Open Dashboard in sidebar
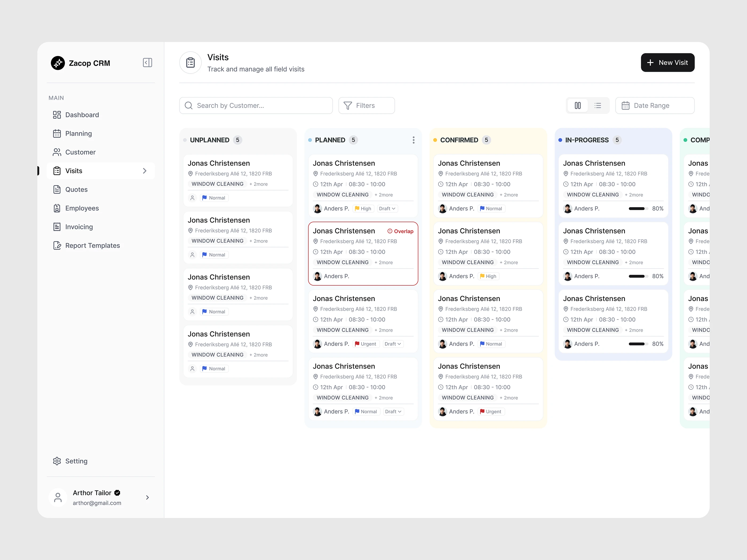 (x=101, y=115)
